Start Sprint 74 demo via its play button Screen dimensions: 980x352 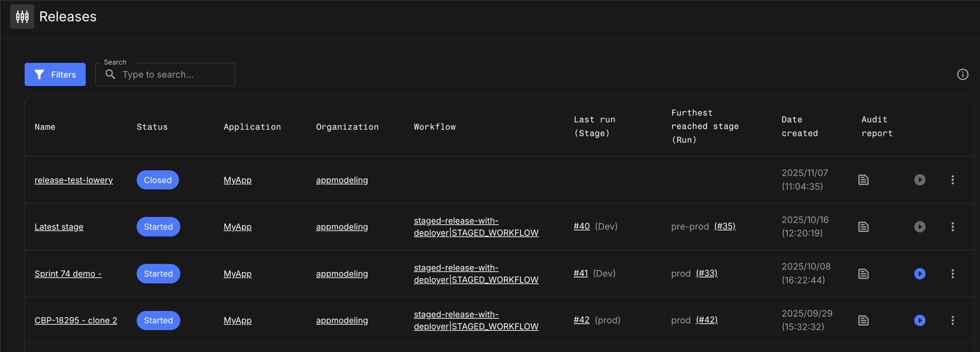[919, 274]
